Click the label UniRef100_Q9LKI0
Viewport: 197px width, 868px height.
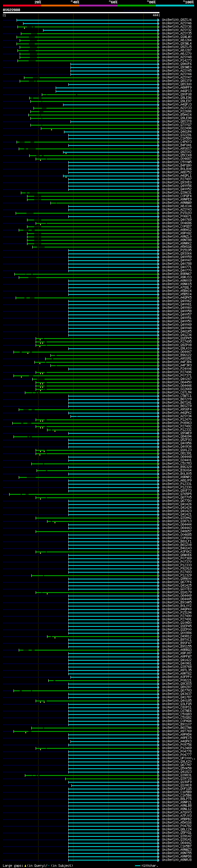click(176, 349)
